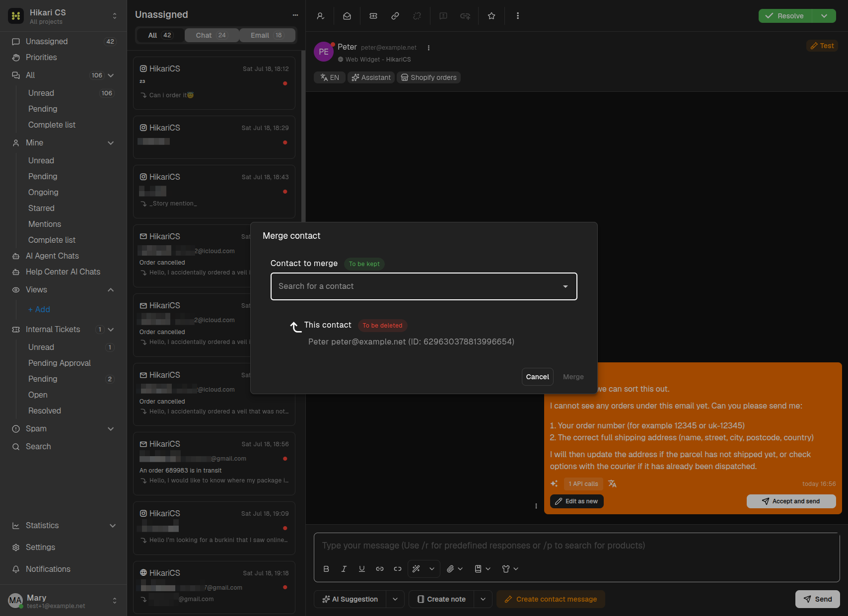The width and height of the screenshot is (848, 616).
Task: Open Pending Approval under Internal Tickets
Action: coord(60,363)
